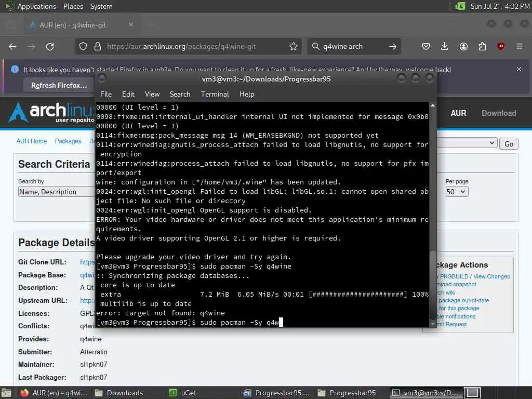Open the terminal Help menu

[x=247, y=95]
